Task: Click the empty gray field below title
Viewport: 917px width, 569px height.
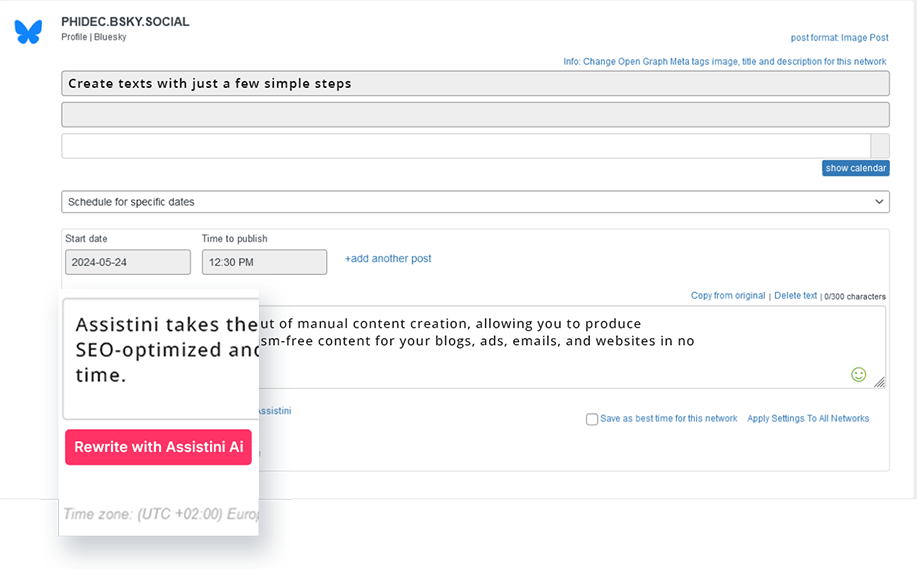Action: (x=475, y=115)
